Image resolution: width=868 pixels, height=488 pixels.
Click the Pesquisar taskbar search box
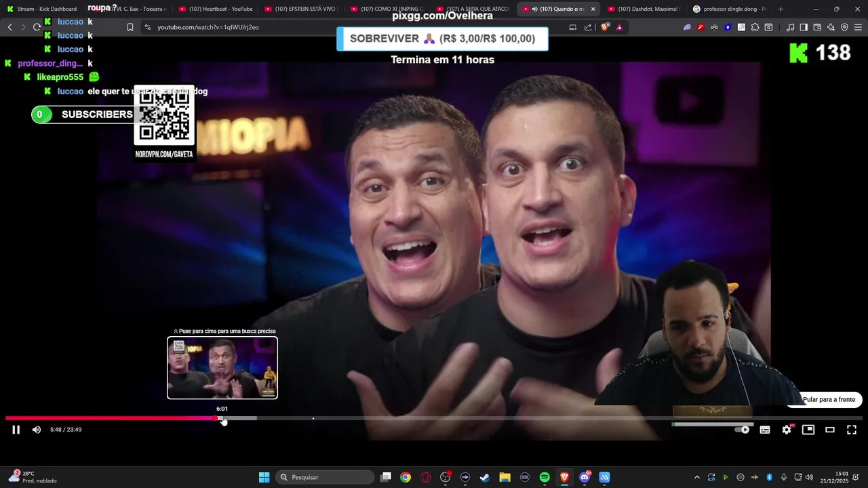325,477
